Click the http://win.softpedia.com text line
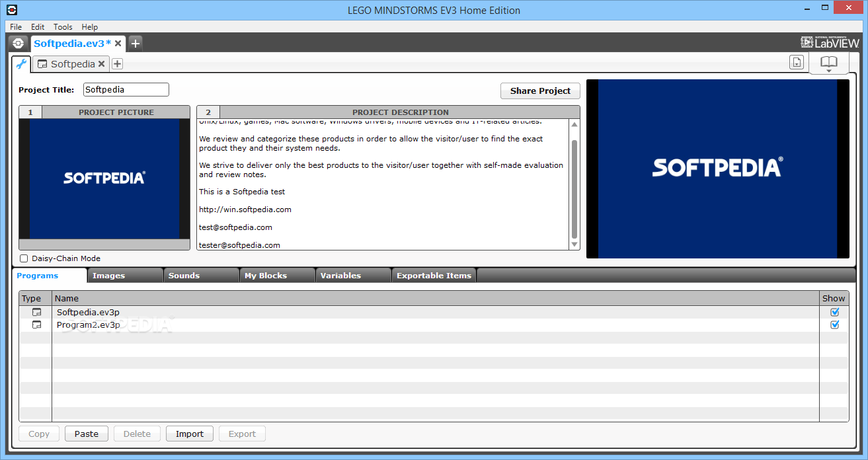The image size is (868, 460). click(x=245, y=210)
